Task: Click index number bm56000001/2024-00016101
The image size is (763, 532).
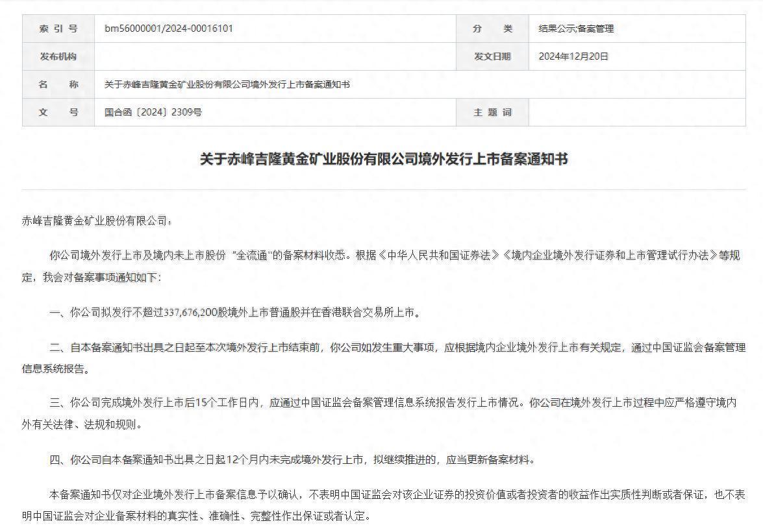Action: pyautogui.click(x=168, y=29)
